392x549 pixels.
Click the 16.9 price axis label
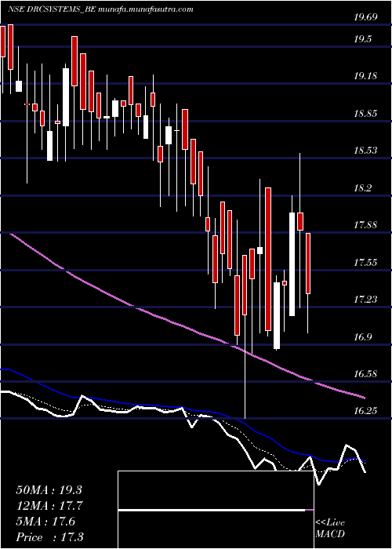pos(363,338)
